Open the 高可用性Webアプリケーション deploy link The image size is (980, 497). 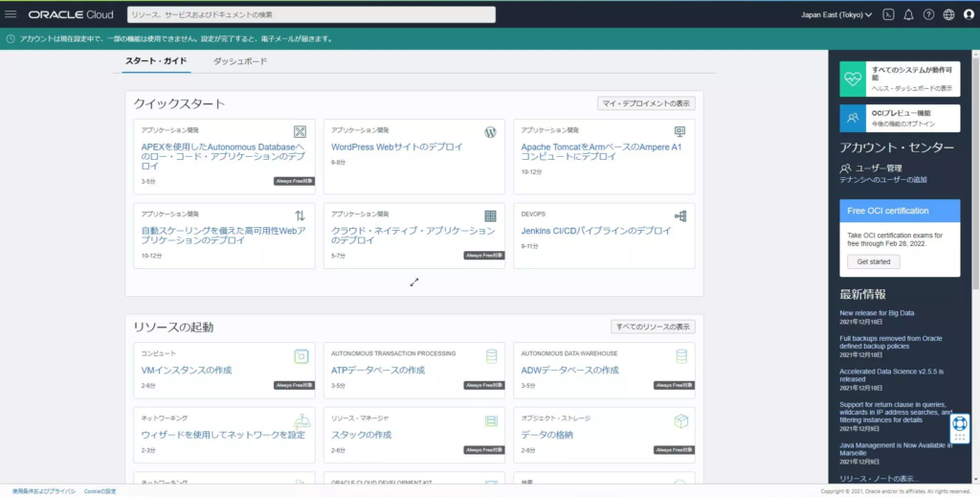[223, 236]
